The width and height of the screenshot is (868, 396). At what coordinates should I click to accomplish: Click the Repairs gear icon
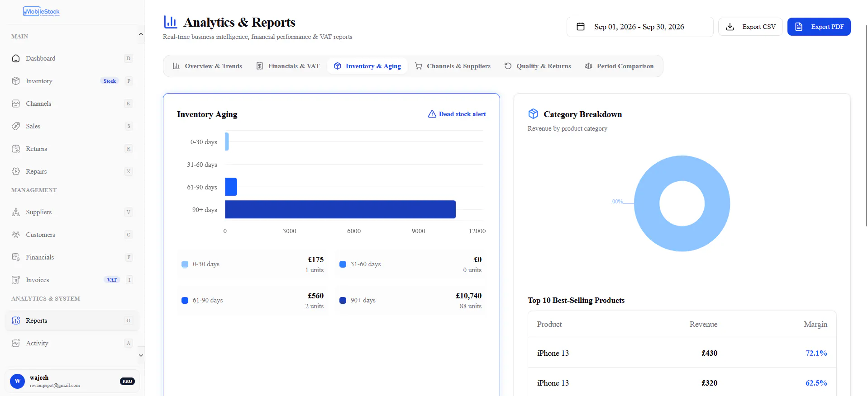[x=16, y=171]
